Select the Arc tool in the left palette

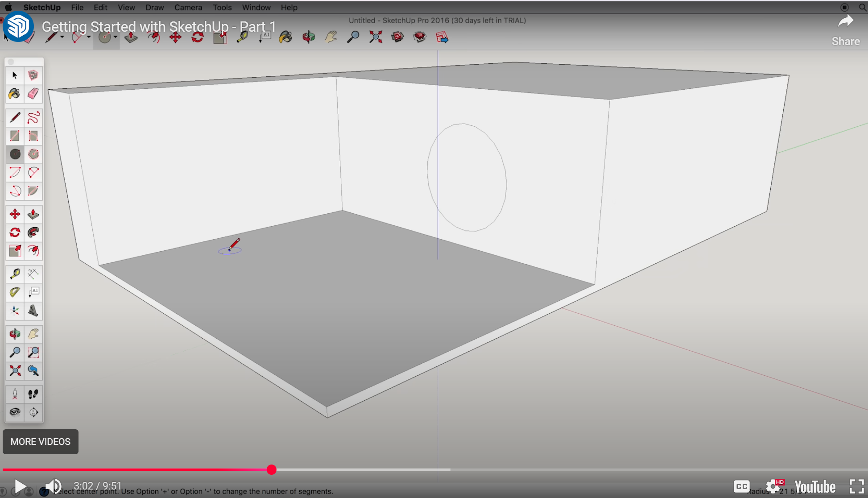point(15,172)
